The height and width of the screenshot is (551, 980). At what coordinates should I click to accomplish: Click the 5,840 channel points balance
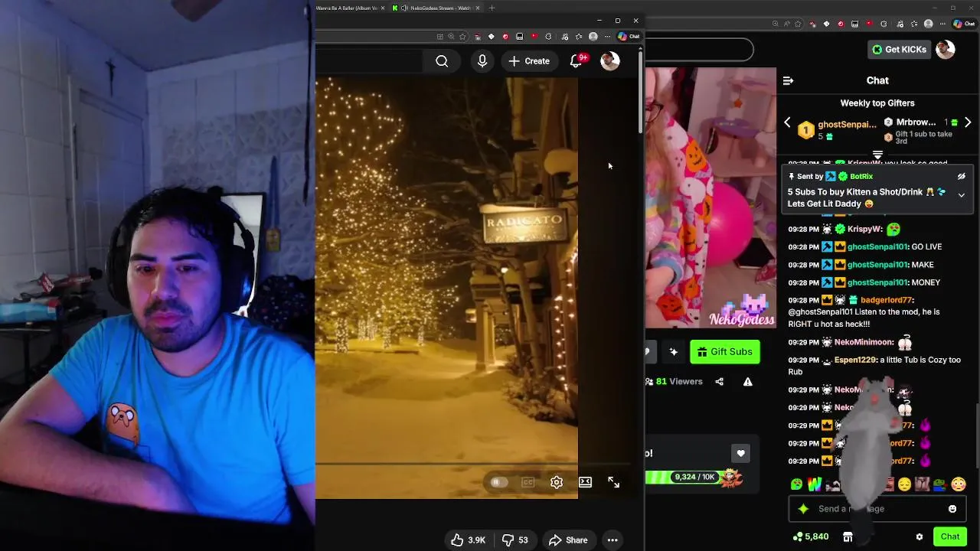(811, 536)
